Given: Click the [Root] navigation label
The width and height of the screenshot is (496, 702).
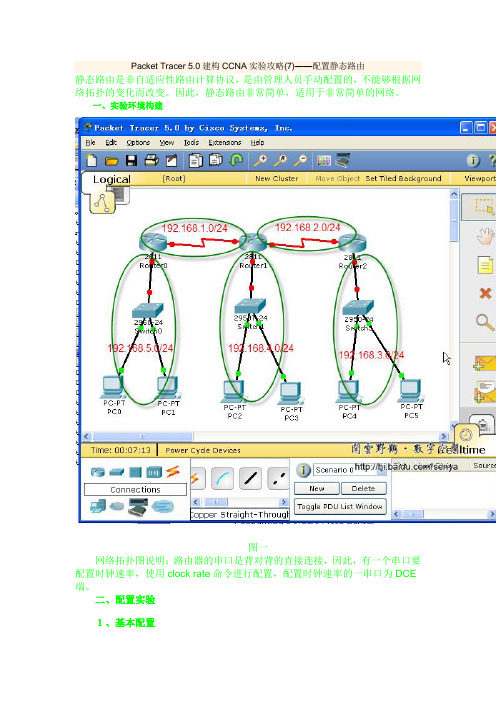Looking at the screenshot, I should tap(174, 178).
